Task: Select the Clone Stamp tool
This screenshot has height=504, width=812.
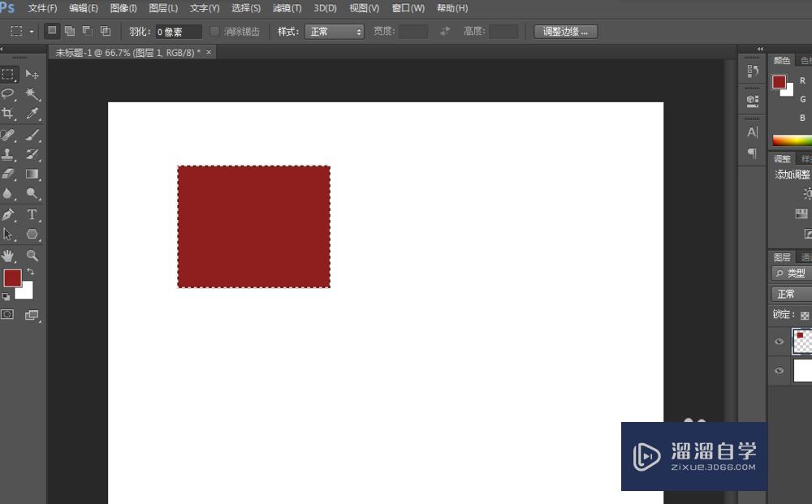Action: click(8, 154)
